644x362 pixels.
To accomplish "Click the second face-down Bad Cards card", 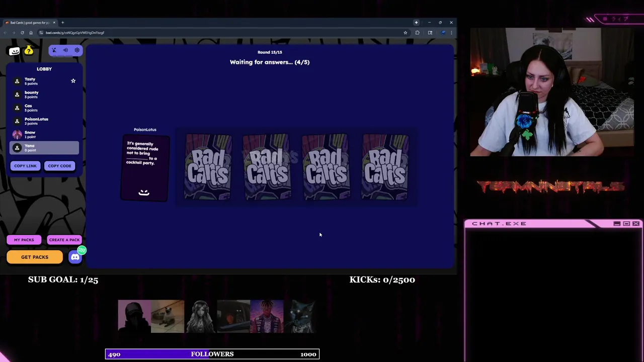I will click(x=267, y=167).
